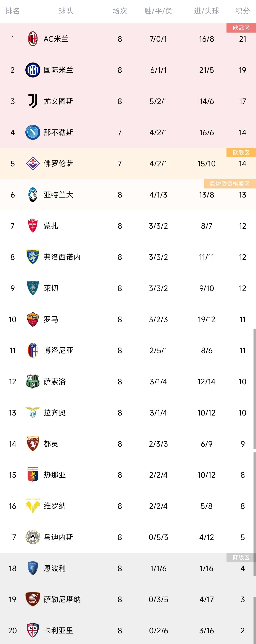Select the Salernitana seahorse logo
This screenshot has height=644, width=256.
coord(33,599)
